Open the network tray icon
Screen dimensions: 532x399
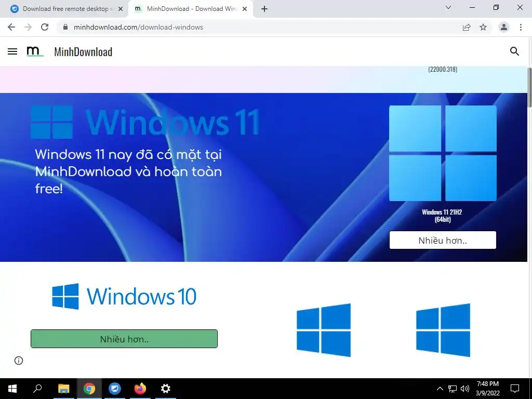point(453,389)
